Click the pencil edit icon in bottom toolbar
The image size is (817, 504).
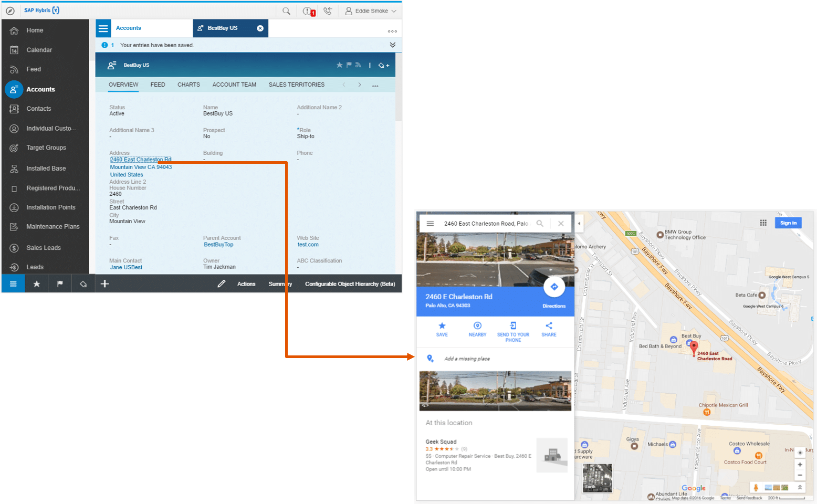tap(221, 284)
